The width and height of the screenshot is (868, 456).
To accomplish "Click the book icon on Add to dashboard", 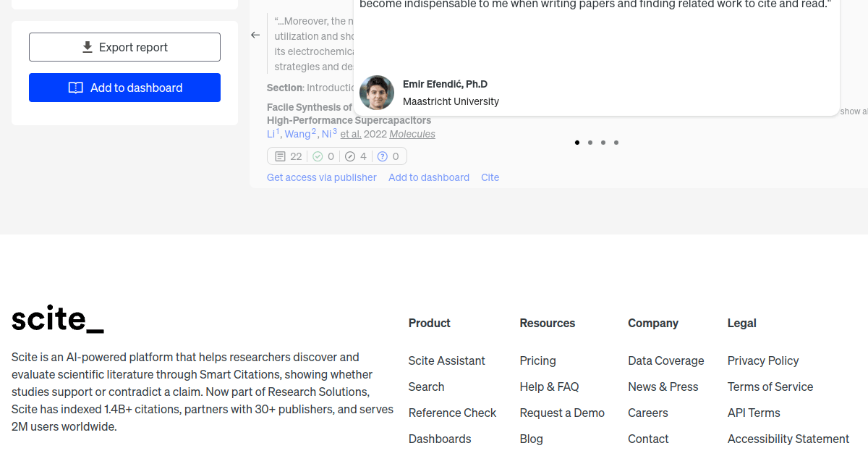I will click(76, 88).
